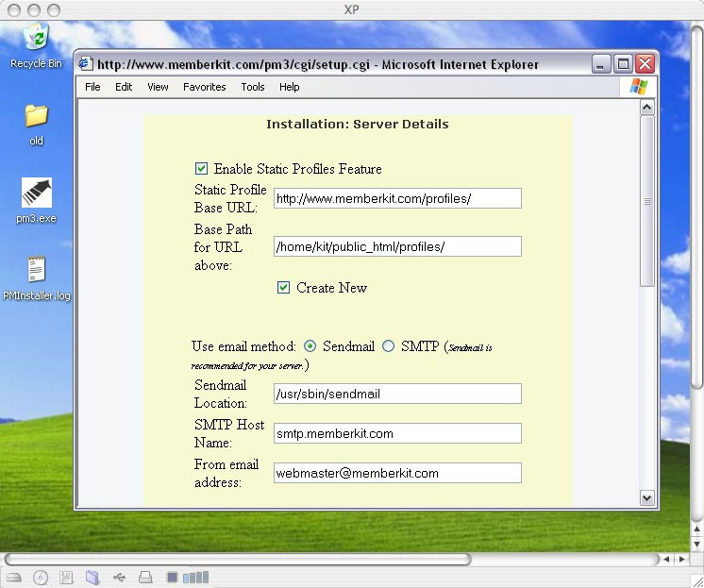Click the SMTP Host Name field

pyautogui.click(x=397, y=433)
